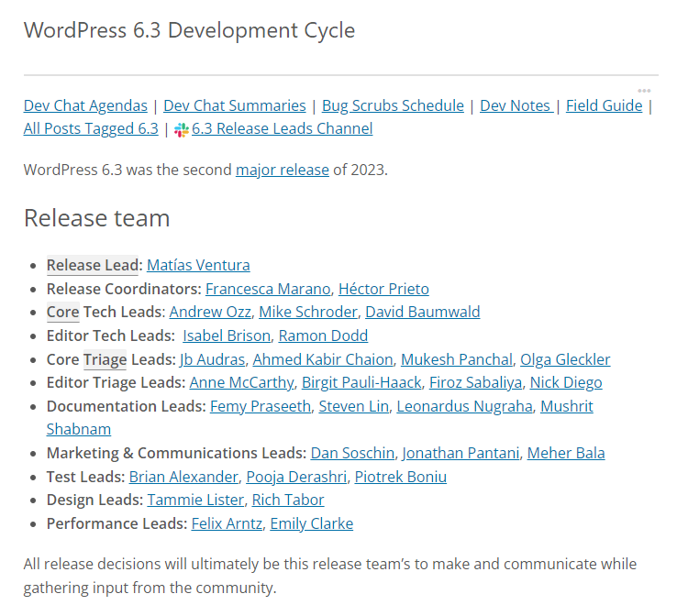Image resolution: width=677 pixels, height=616 pixels.
Task: Open the three-dot options menu
Action: coord(644,91)
